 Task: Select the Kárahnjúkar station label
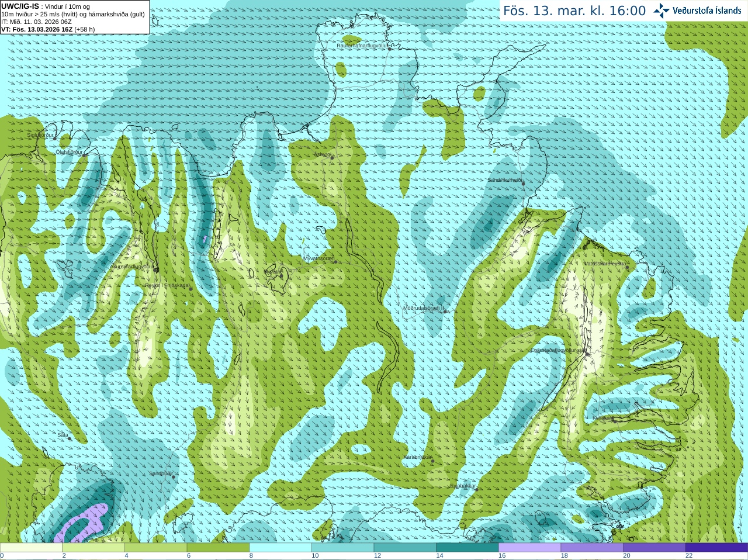(418, 457)
